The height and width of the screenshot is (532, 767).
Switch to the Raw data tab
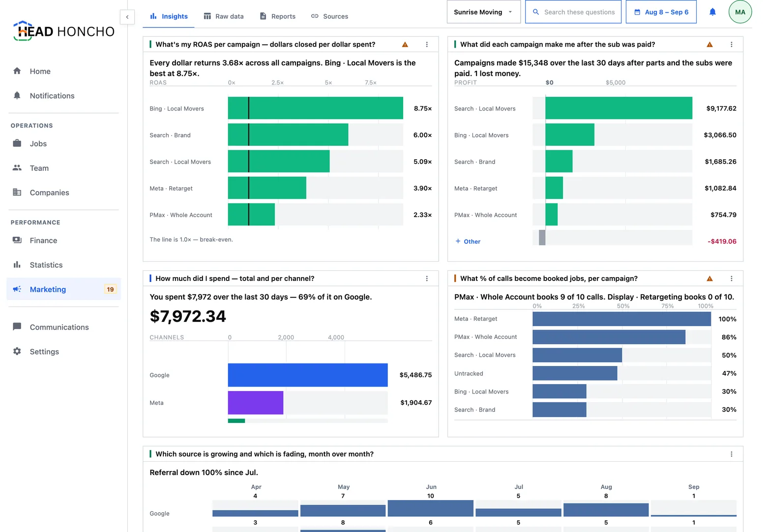pos(224,16)
